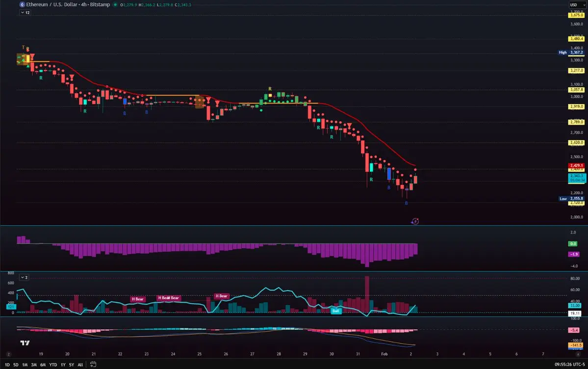
Task: Click the High 3,367.2 price label
Action: [571, 52]
